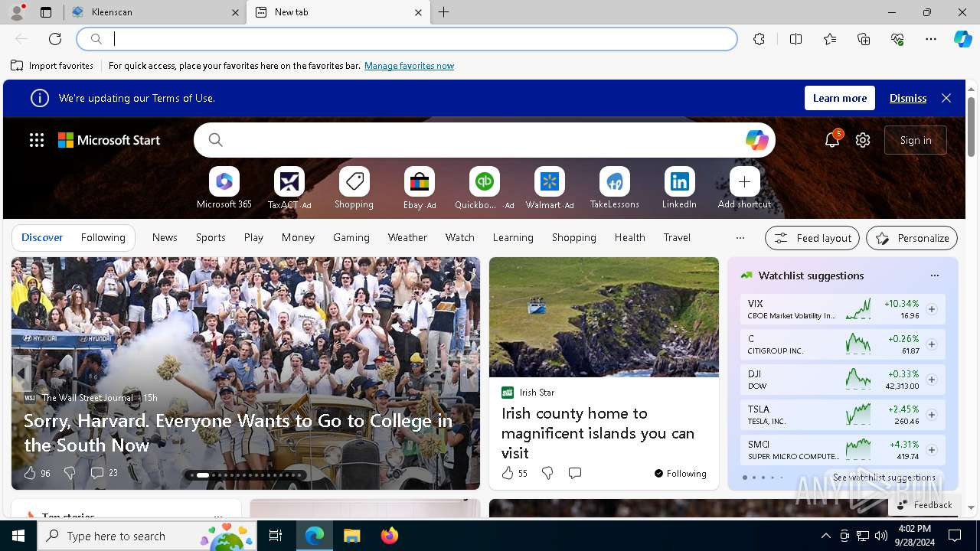Add DJI to watchlist
The height and width of the screenshot is (551, 980).
pos(932,380)
